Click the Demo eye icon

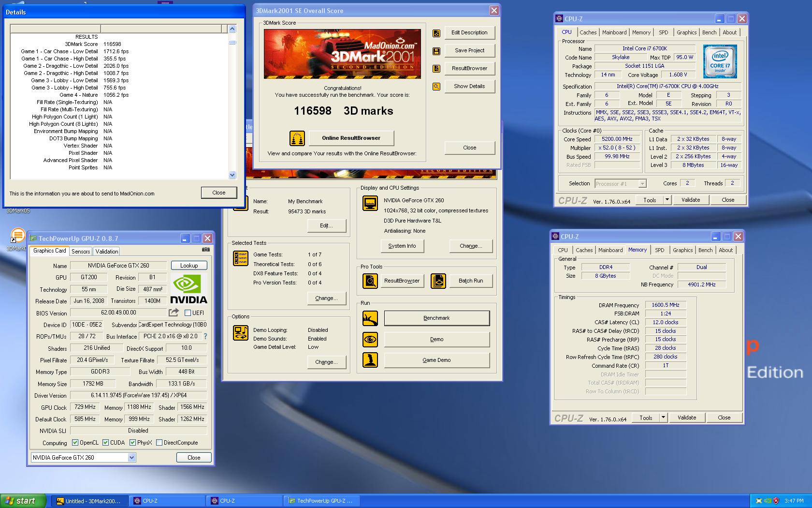[x=370, y=339]
